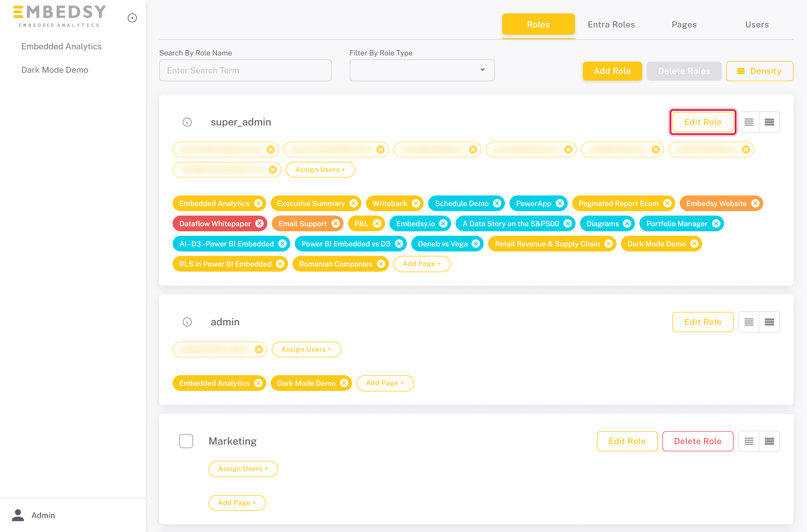This screenshot has width=807, height=532.
Task: Remove the Portfolio Manager page chip
Action: pyautogui.click(x=716, y=223)
